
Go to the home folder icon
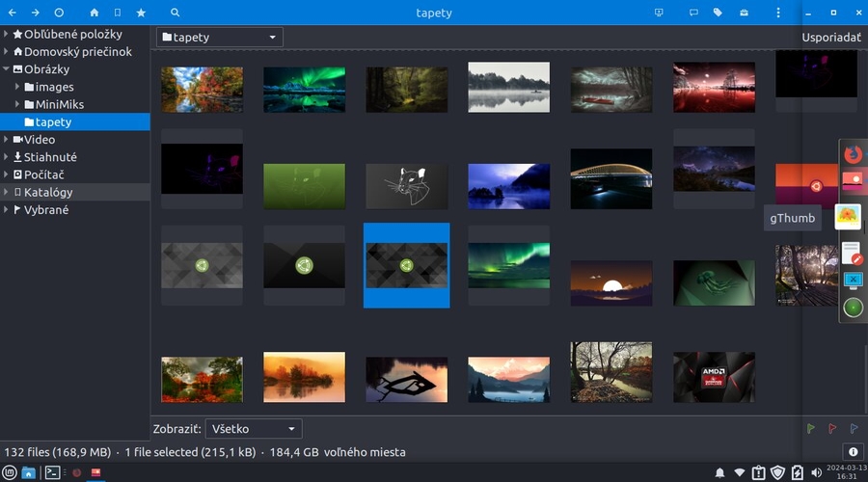click(x=94, y=13)
